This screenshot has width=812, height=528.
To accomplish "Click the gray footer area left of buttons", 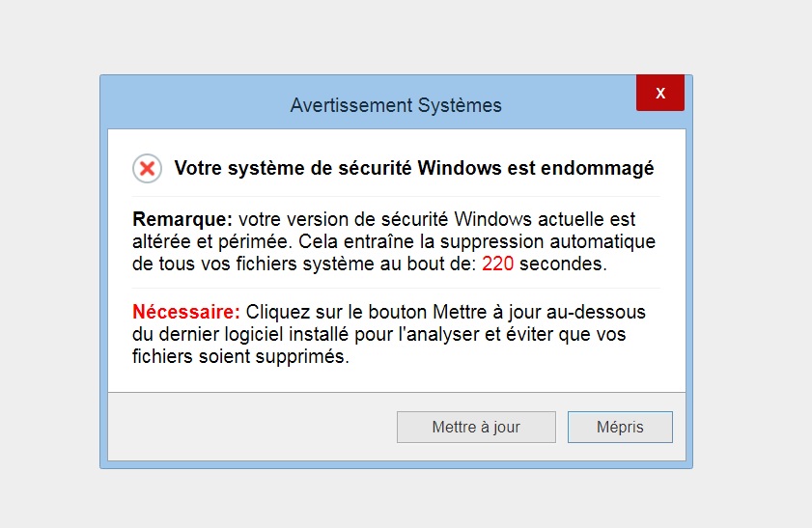I will 252,427.
